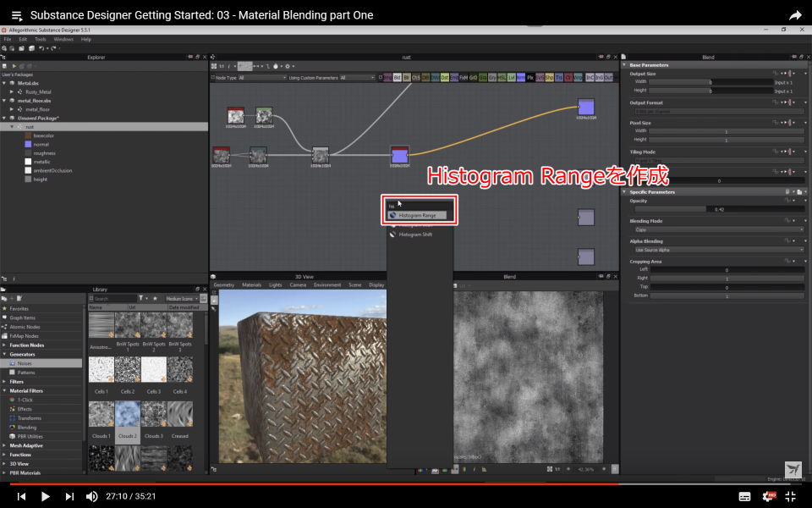Open the Lights menu in 3D View
This screenshot has height=508, width=812.
(x=276, y=285)
